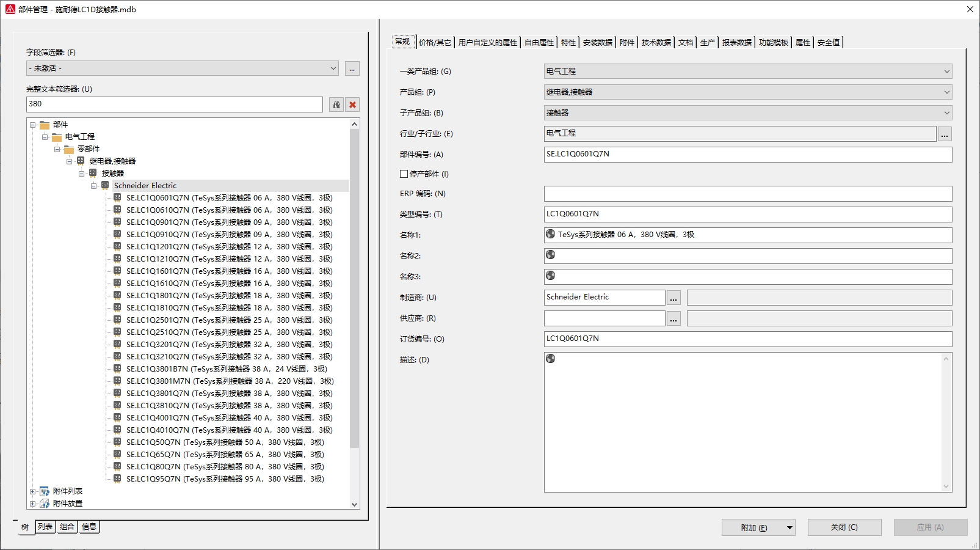The image size is (980, 550).
Task: Click the 关闭 (C) button
Action: tap(844, 527)
